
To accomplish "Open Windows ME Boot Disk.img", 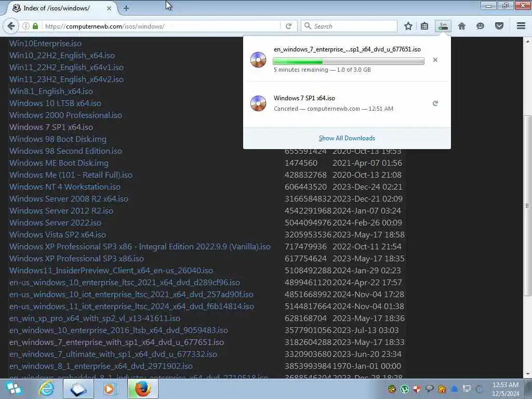I will coord(59,163).
